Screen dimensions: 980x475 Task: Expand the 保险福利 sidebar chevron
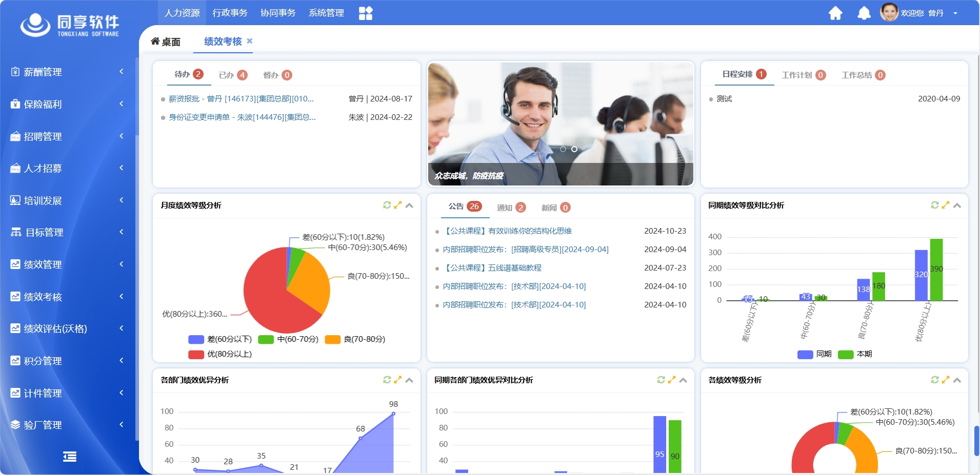coord(122,104)
